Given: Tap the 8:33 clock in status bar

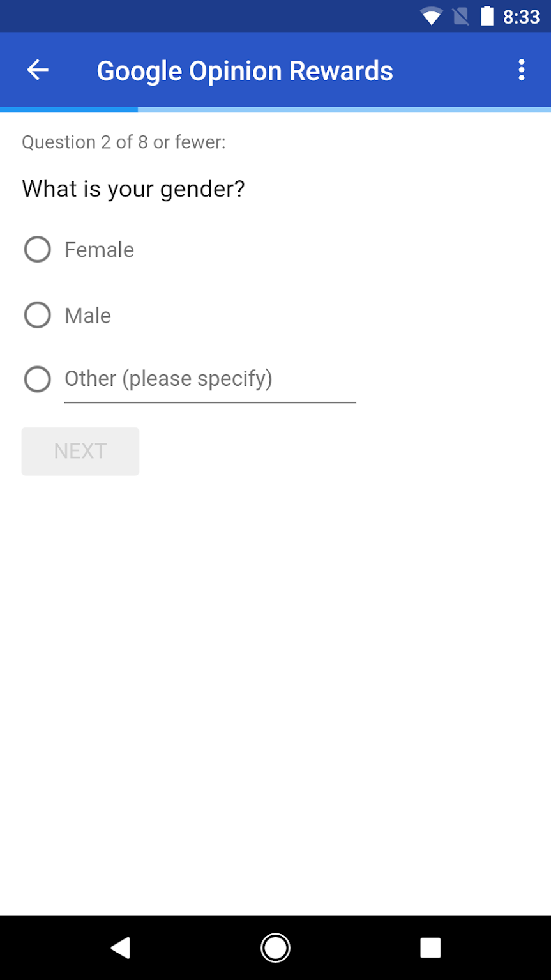Looking at the screenshot, I should coord(521,17).
